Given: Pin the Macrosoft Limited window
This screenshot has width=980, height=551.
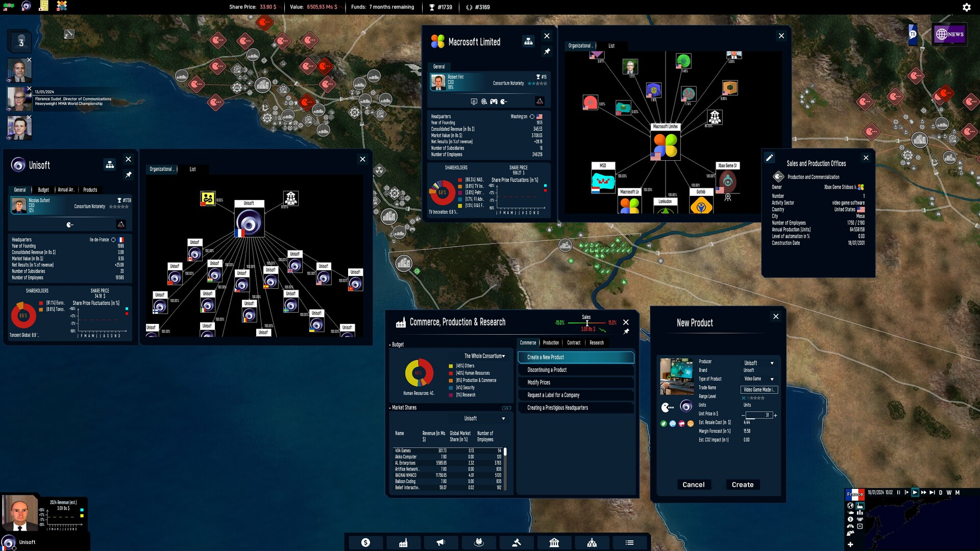Looking at the screenshot, I should pos(547,52).
